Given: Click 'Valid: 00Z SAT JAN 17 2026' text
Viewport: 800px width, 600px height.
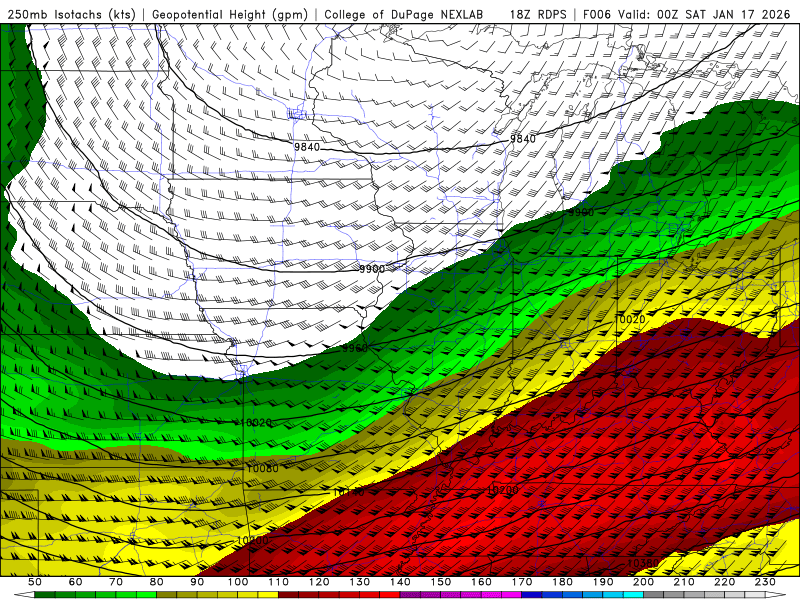Looking at the screenshot, I should pos(704,15).
